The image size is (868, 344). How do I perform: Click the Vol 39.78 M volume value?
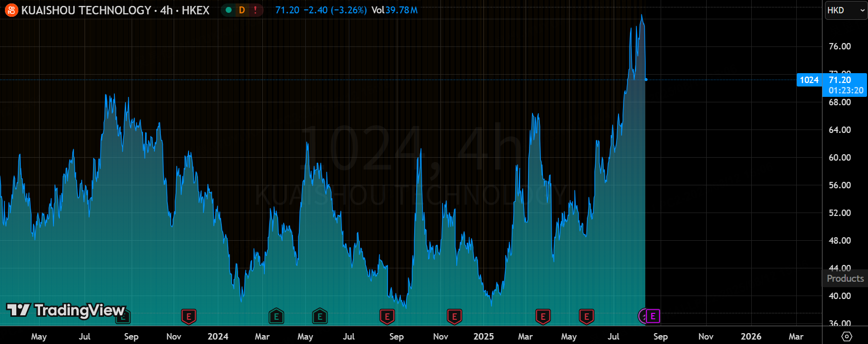(x=394, y=10)
